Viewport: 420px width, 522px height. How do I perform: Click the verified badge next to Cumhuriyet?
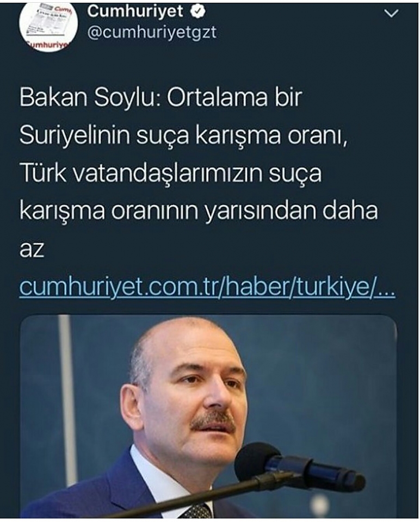coord(198,11)
